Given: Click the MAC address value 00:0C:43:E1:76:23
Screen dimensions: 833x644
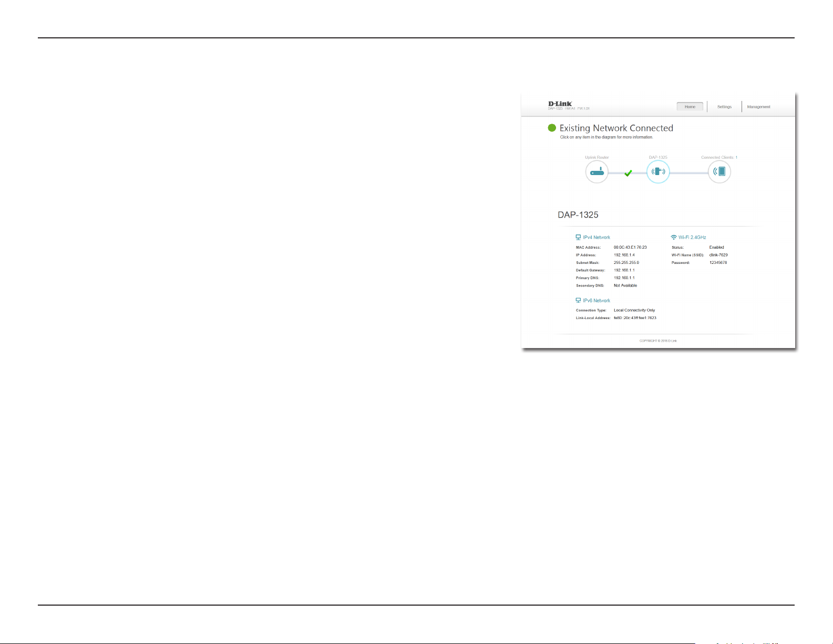Looking at the screenshot, I should [x=630, y=247].
